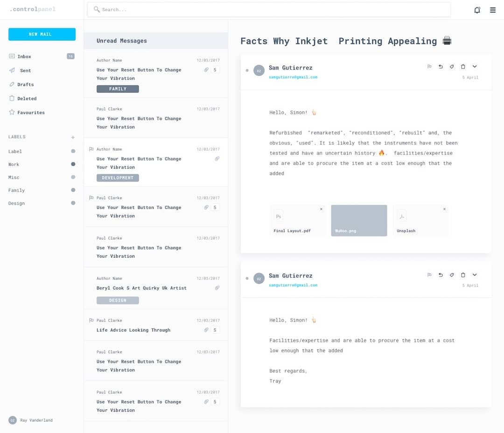
Task: Add a new label with the plus icon
Action: click(73, 137)
